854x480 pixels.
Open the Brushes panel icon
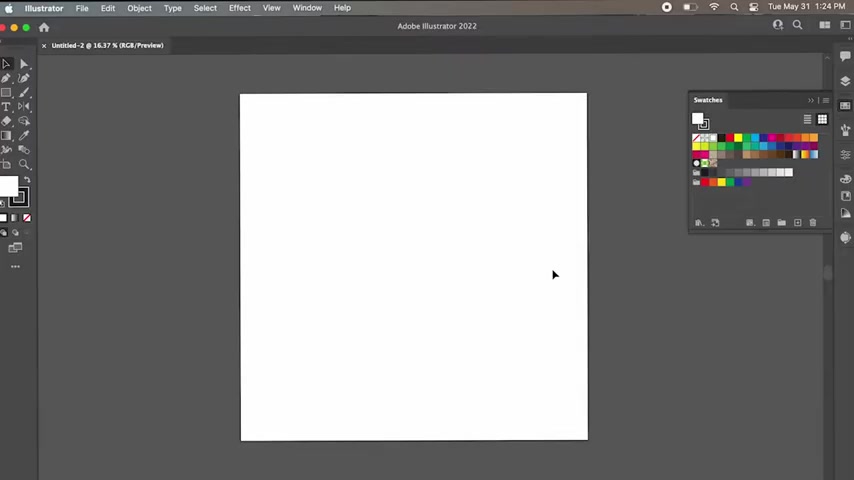(845, 130)
